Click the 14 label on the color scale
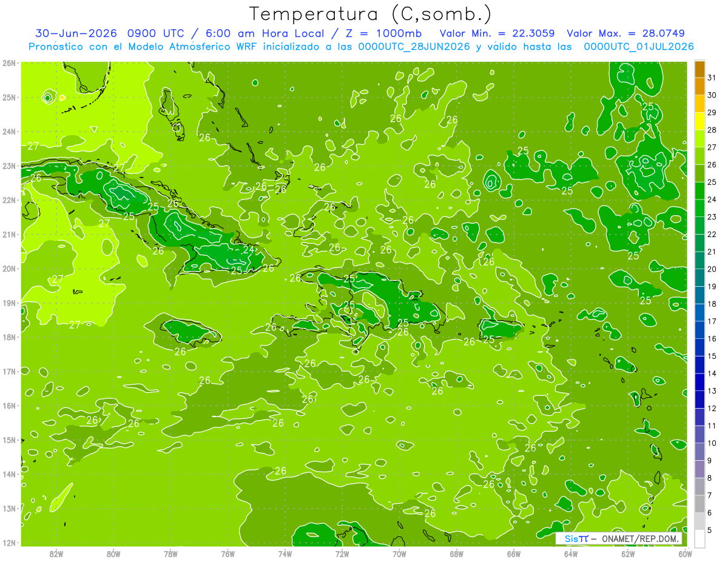The image size is (728, 562). [712, 373]
